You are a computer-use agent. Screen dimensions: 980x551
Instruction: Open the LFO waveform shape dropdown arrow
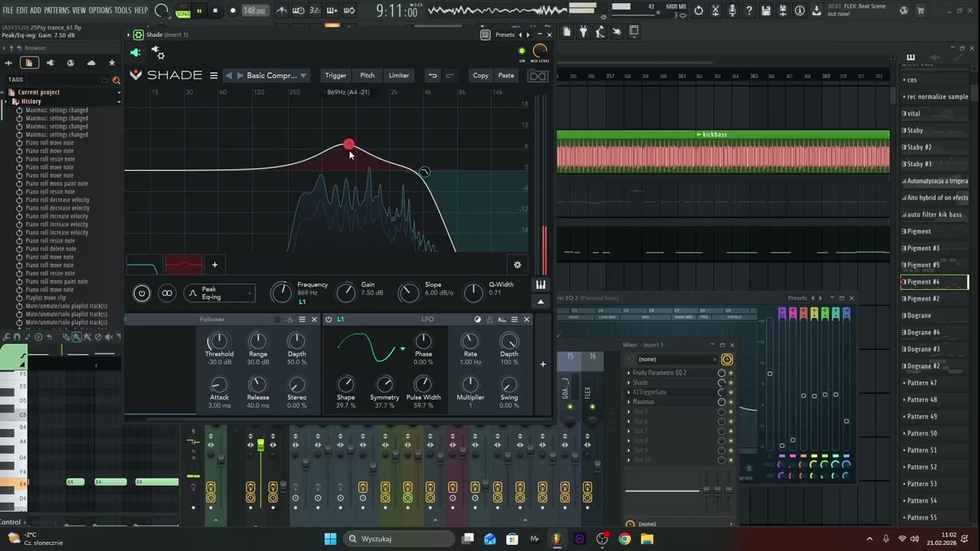(403, 349)
